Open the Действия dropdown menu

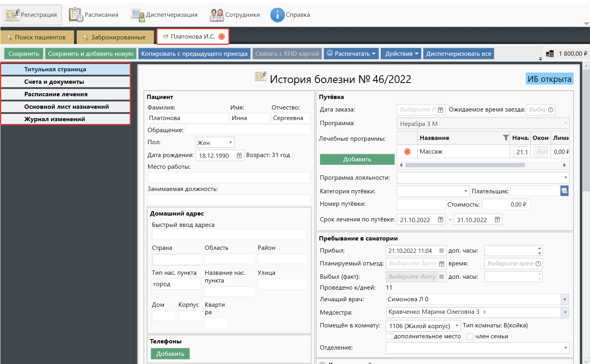point(401,54)
